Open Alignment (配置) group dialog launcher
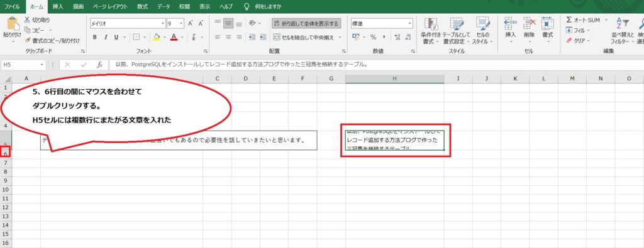This screenshot has width=644, height=248. pyautogui.click(x=343, y=51)
